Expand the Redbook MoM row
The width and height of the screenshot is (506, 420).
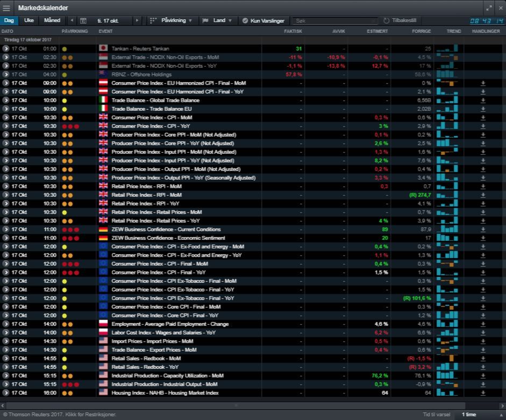point(5,359)
